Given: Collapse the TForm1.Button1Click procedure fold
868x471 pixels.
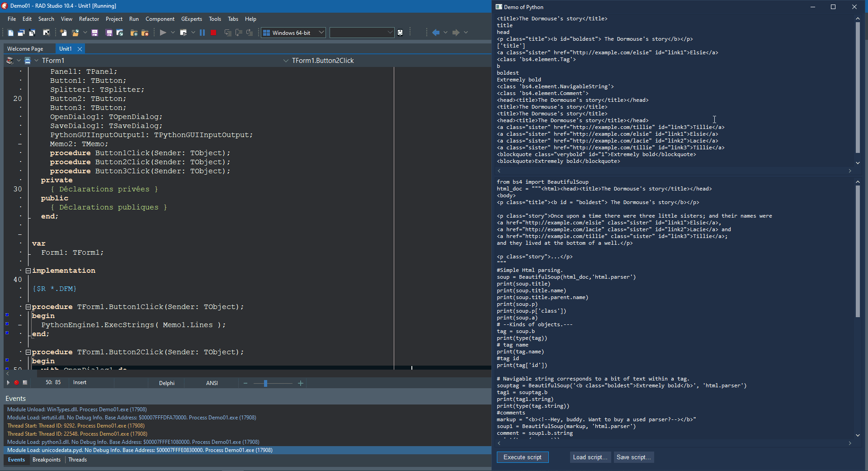Looking at the screenshot, I should point(28,307).
